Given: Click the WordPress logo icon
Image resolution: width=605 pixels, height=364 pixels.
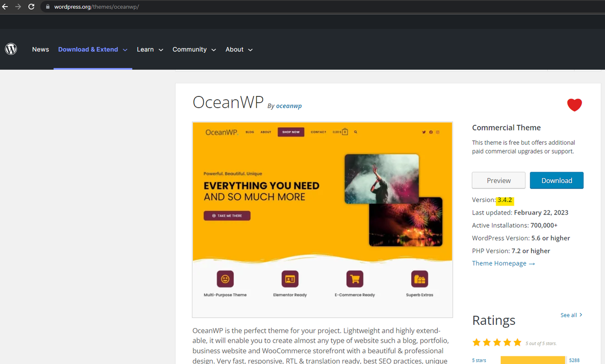Looking at the screenshot, I should 11,49.
